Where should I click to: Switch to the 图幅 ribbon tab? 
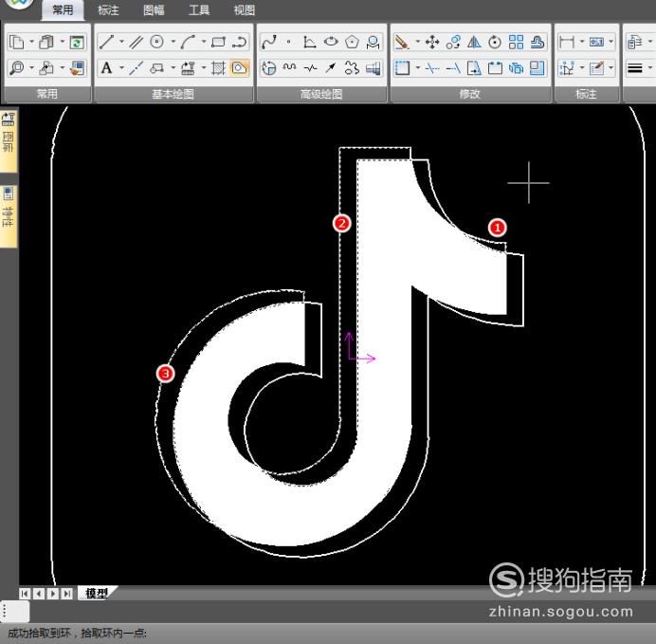154,10
